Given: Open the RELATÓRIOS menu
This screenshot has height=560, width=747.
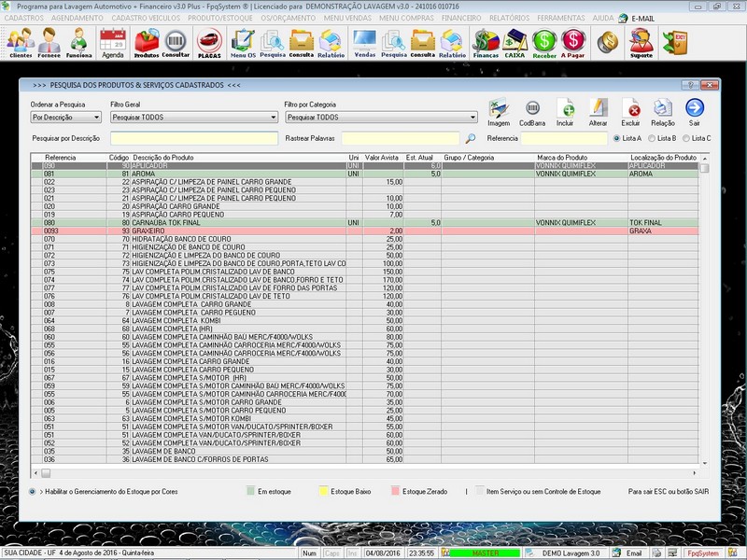Looking at the screenshot, I should click(509, 18).
